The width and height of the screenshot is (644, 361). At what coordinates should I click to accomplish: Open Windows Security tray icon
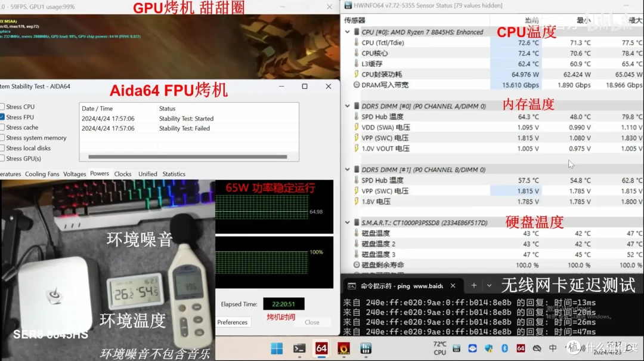pos(488,348)
